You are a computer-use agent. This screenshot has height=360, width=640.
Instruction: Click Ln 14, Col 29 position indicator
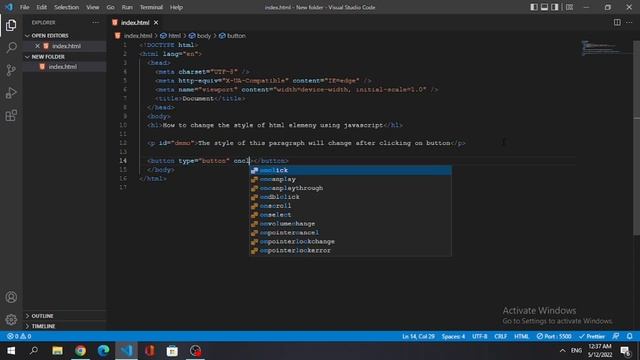418,336
